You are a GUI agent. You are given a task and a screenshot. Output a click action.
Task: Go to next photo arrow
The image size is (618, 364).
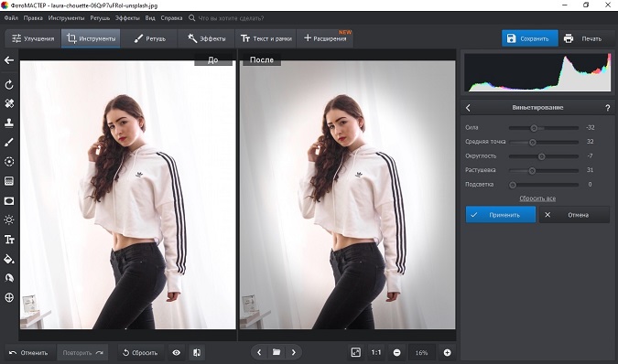click(294, 352)
